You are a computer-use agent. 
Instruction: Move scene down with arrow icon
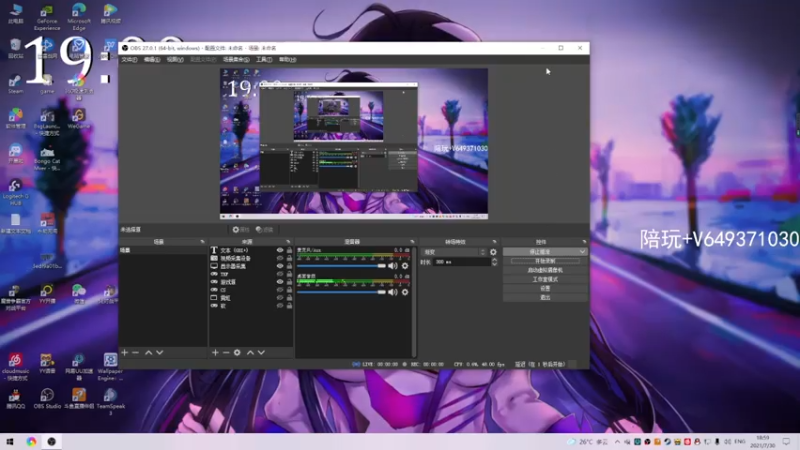(160, 353)
